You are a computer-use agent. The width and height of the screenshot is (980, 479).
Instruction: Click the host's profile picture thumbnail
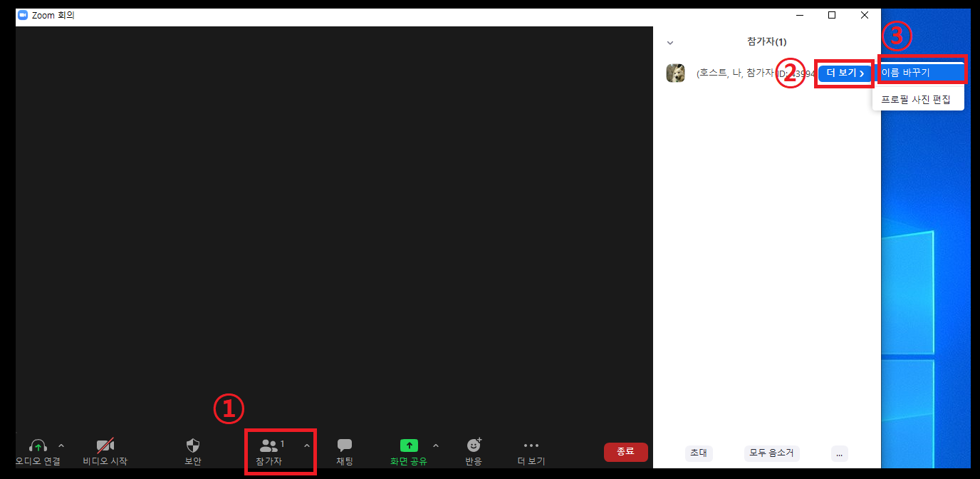(x=675, y=73)
